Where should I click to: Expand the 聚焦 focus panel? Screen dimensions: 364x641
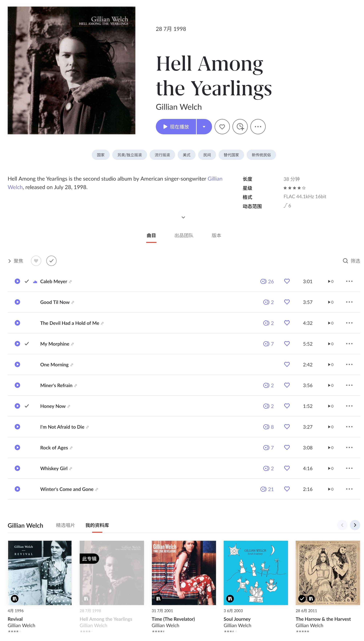click(15, 261)
